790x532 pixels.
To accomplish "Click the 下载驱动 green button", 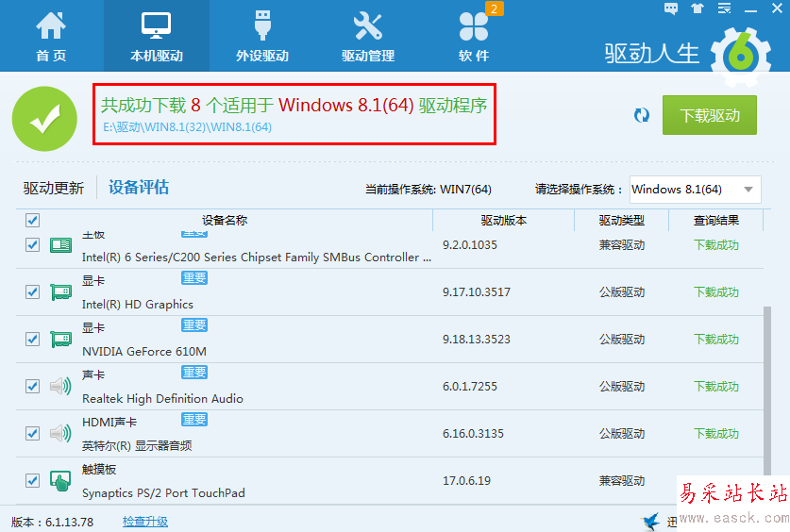I will 710,115.
